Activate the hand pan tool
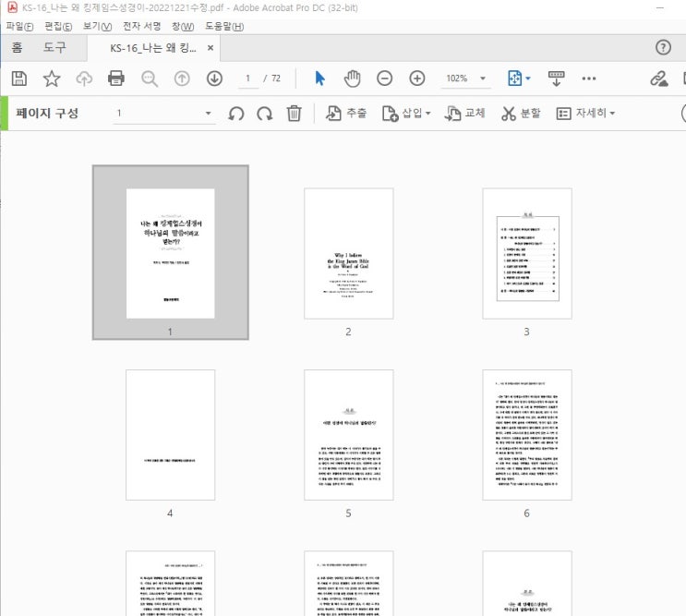This screenshot has height=616, width=686. point(352,79)
